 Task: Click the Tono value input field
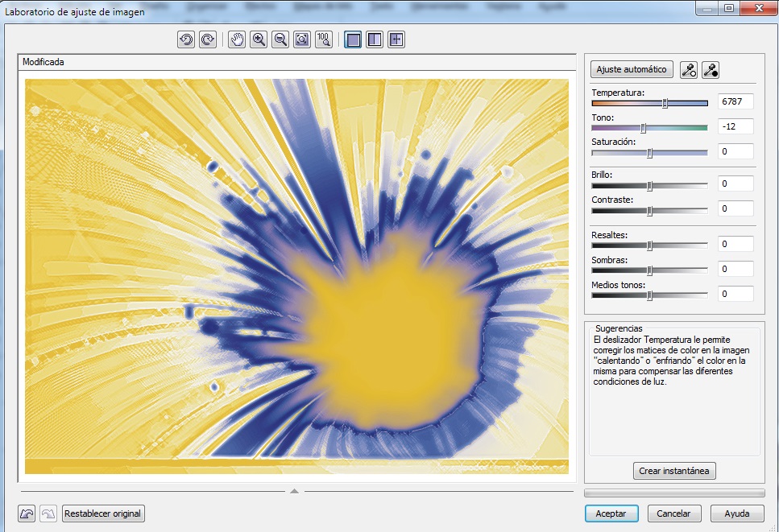735,126
